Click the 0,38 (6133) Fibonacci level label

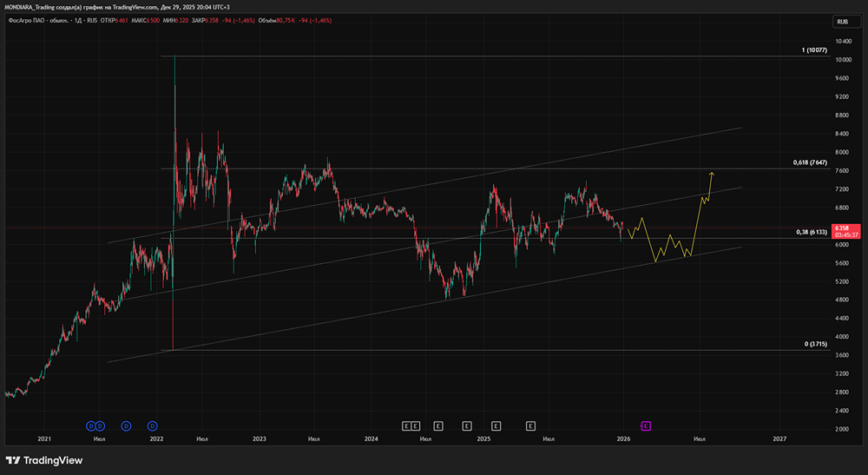point(811,232)
